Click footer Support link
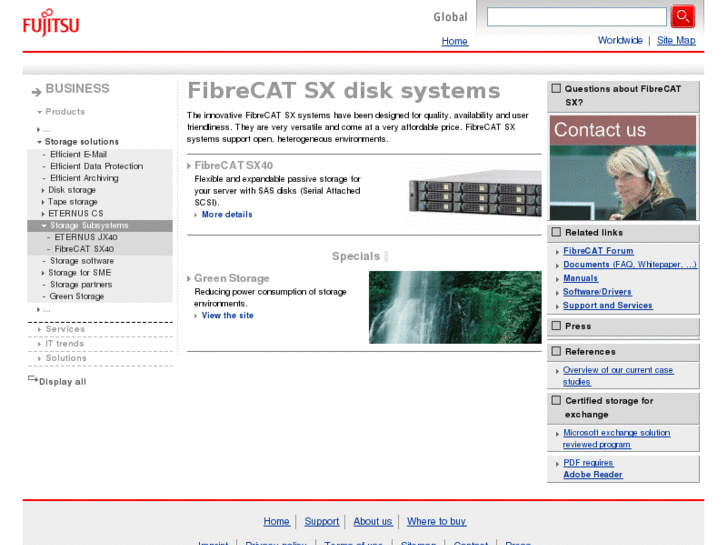 [321, 521]
